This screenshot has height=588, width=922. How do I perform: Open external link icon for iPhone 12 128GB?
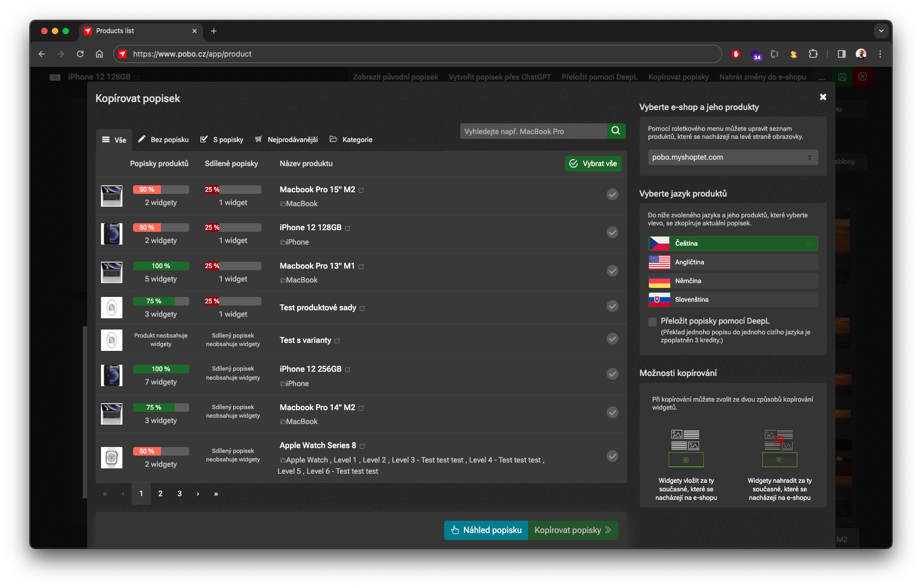coord(348,228)
